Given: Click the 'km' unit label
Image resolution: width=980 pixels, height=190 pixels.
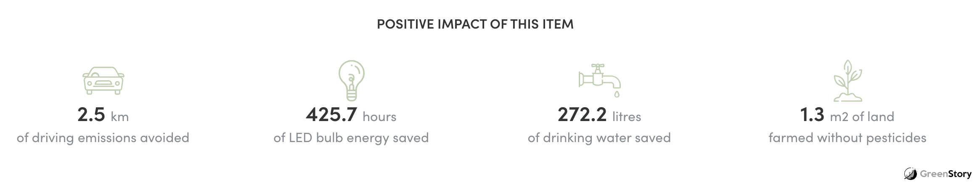Looking at the screenshot, I should [x=120, y=117].
